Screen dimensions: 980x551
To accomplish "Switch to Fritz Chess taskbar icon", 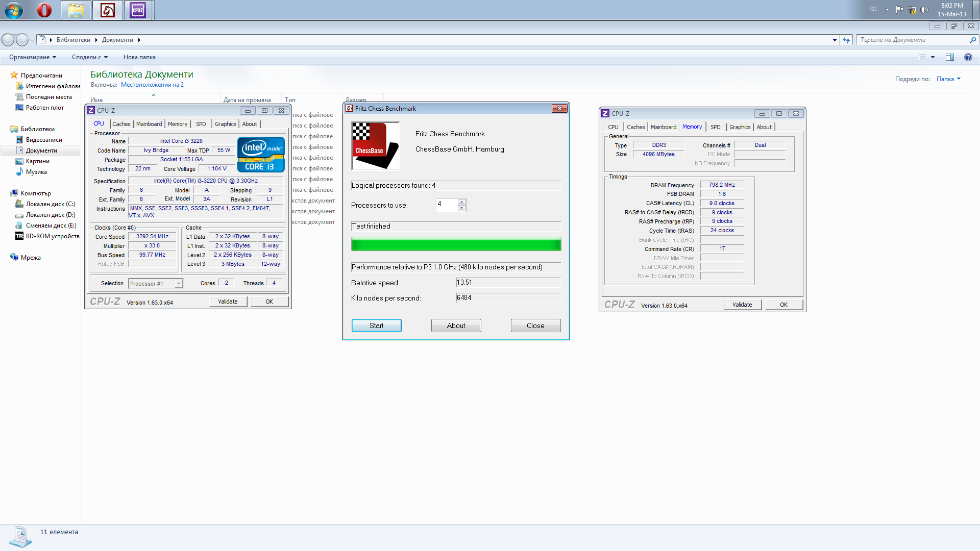I will 107,10.
